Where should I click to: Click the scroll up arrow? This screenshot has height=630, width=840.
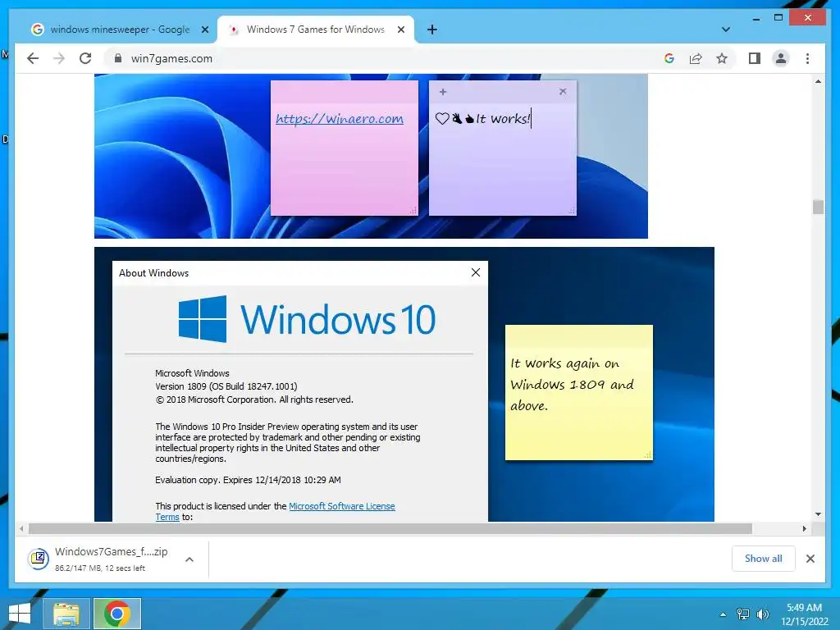[x=818, y=81]
